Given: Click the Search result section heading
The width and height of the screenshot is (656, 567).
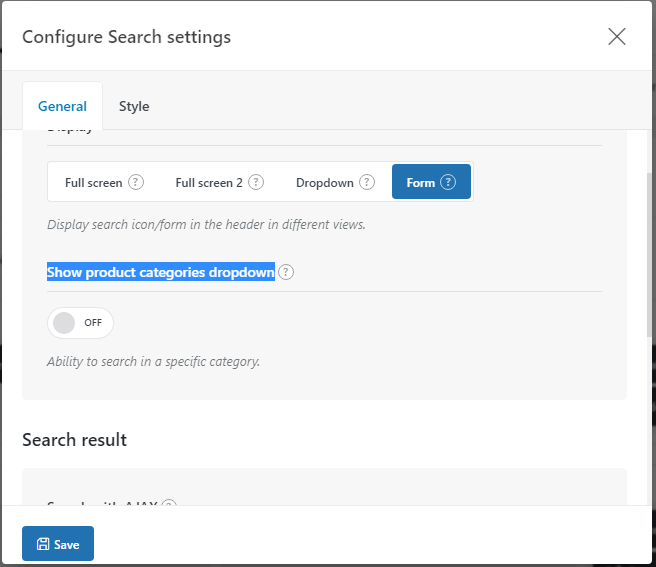Looking at the screenshot, I should point(74,440).
